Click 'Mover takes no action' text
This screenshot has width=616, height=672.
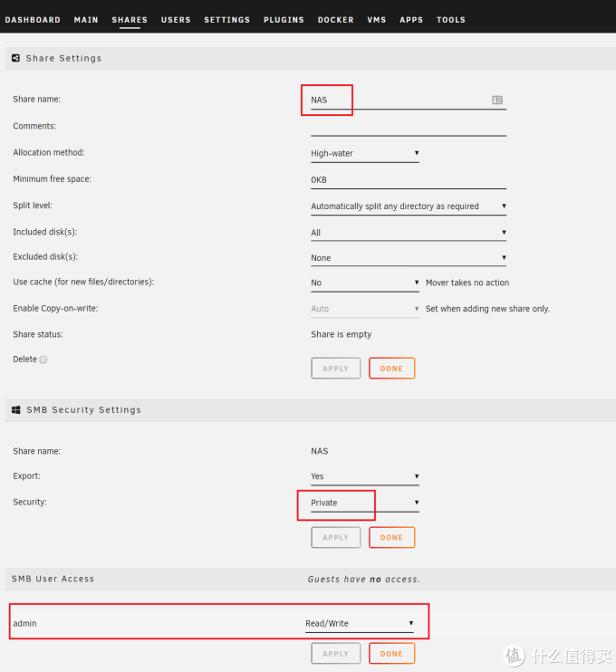(x=467, y=283)
